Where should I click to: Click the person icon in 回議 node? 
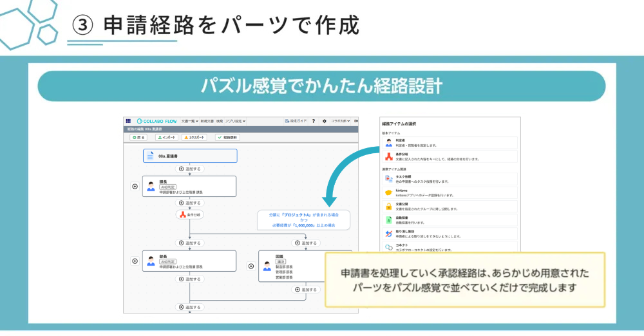click(267, 266)
